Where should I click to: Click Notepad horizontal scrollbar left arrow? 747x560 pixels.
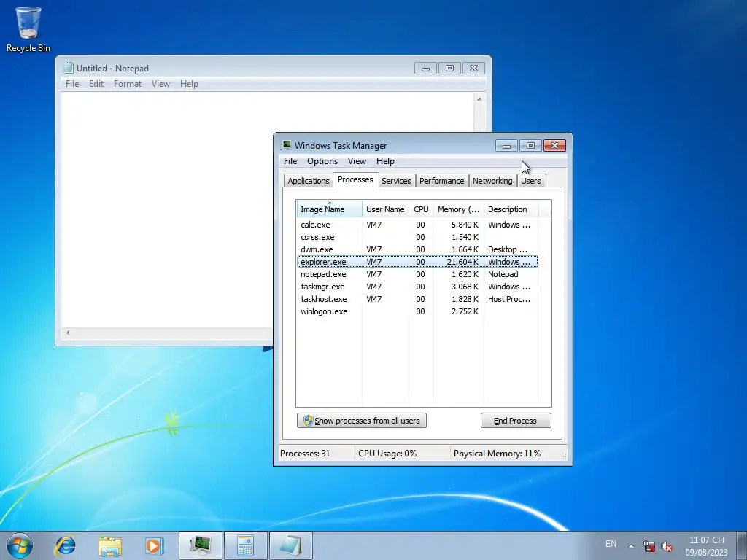pos(68,332)
